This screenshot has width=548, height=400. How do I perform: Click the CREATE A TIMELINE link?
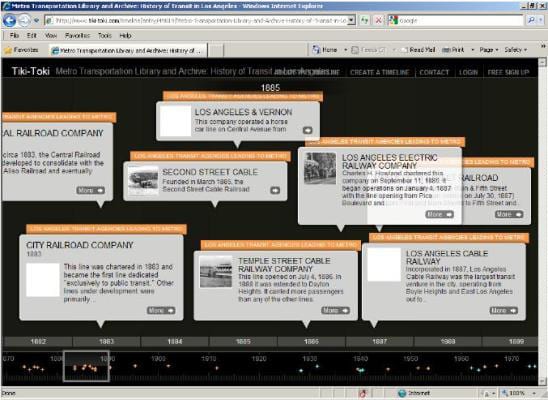[x=380, y=73]
